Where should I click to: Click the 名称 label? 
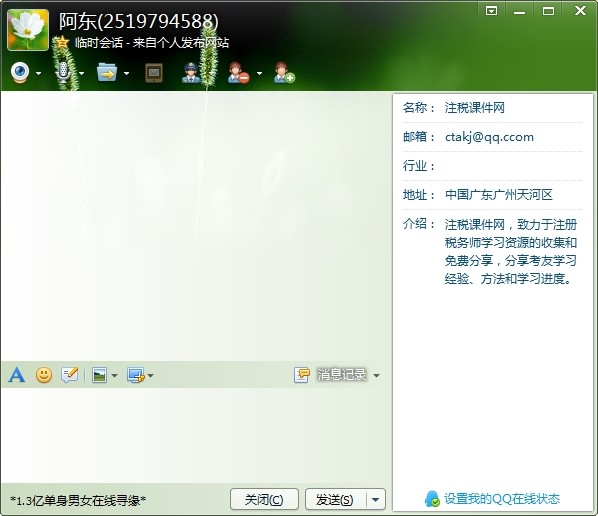point(419,108)
